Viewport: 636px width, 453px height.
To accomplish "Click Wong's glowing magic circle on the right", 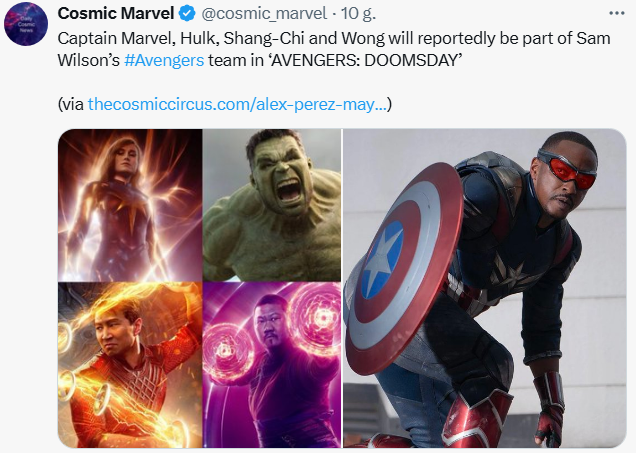I will pyautogui.click(x=316, y=320).
